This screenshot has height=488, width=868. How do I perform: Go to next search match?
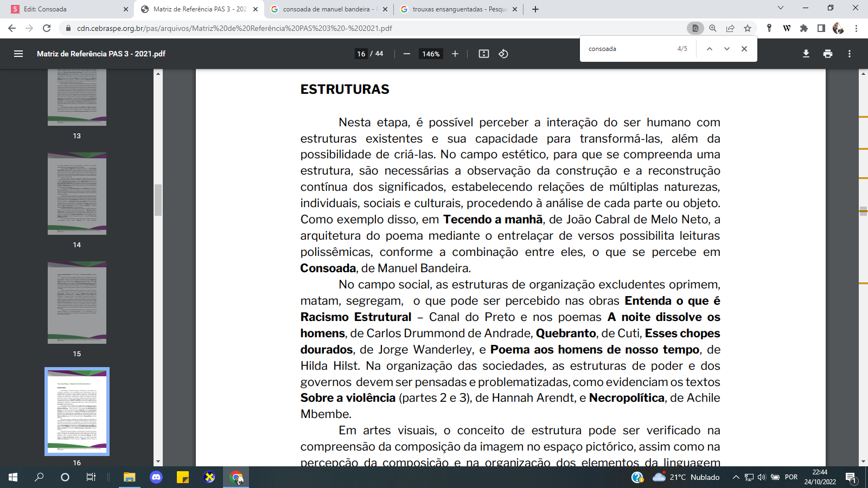(x=727, y=49)
